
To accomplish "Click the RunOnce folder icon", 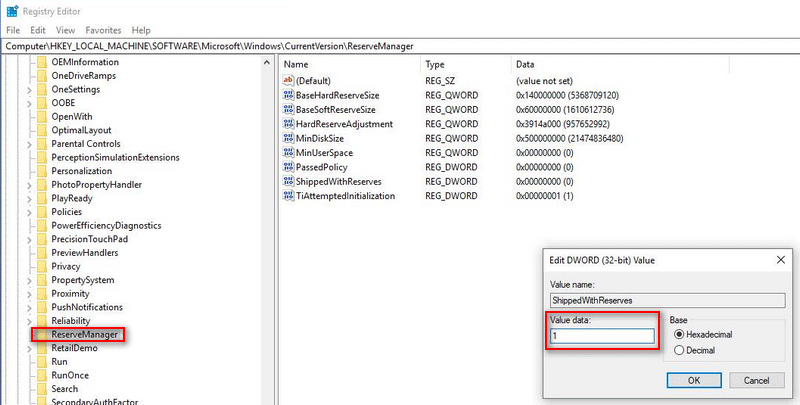I will point(42,375).
